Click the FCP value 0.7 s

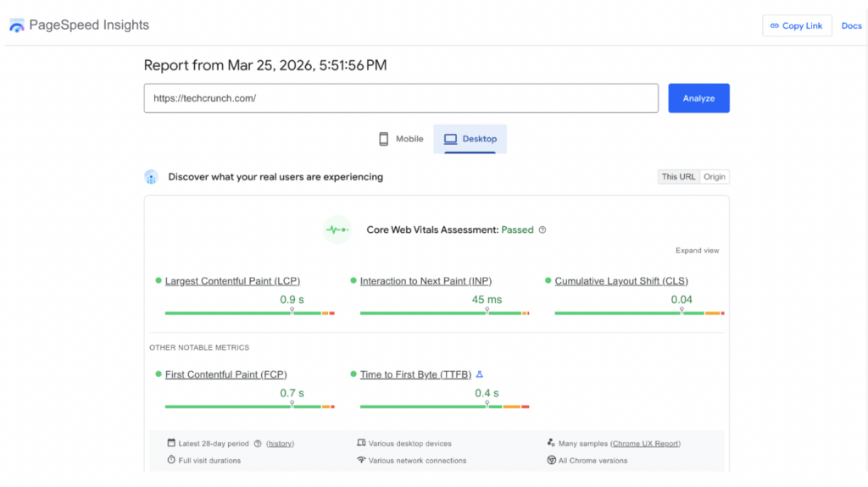click(292, 393)
